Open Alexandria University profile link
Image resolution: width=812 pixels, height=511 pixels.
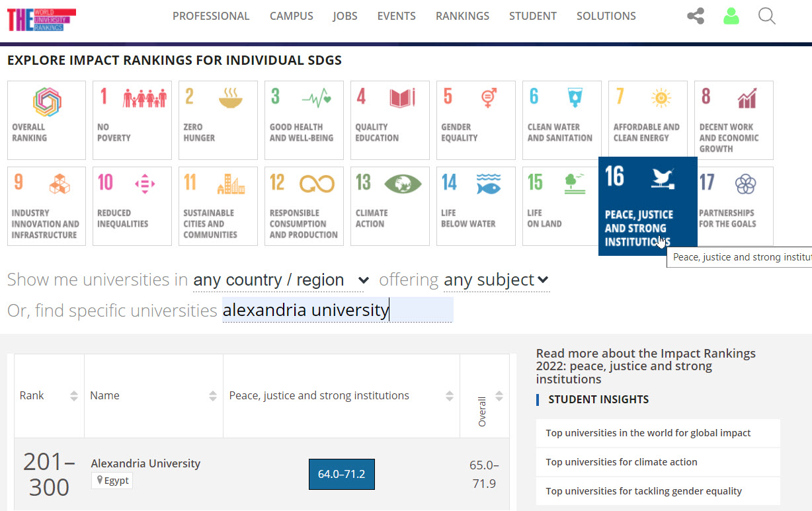(145, 463)
